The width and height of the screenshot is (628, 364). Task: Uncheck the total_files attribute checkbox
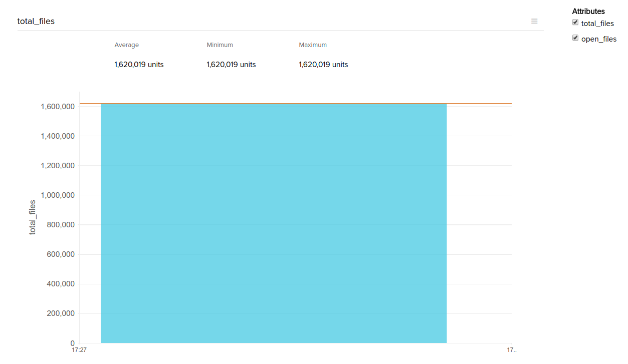coord(575,23)
